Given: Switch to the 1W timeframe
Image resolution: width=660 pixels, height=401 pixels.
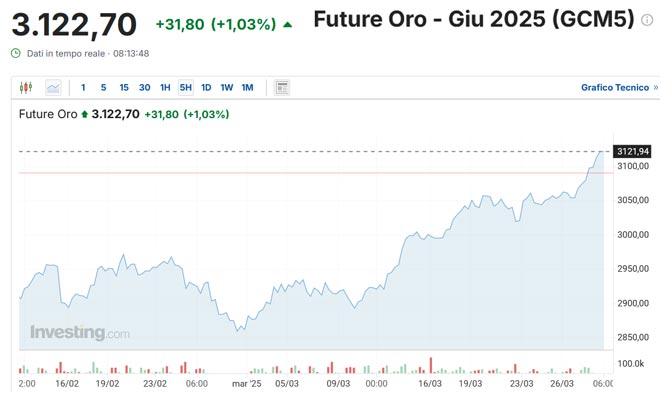Looking at the screenshot, I should coord(227,88).
